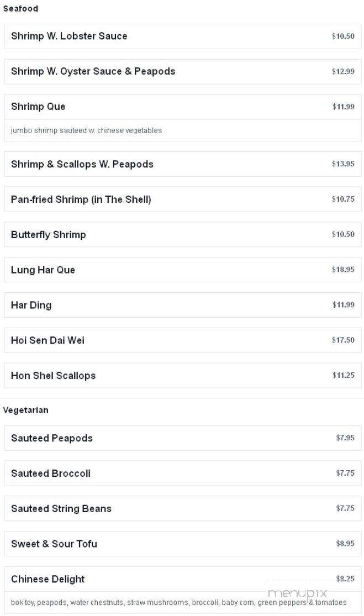Open Shrimp W. Oyster Sauce & Peapods entry
The image size is (364, 616).
(x=183, y=71)
